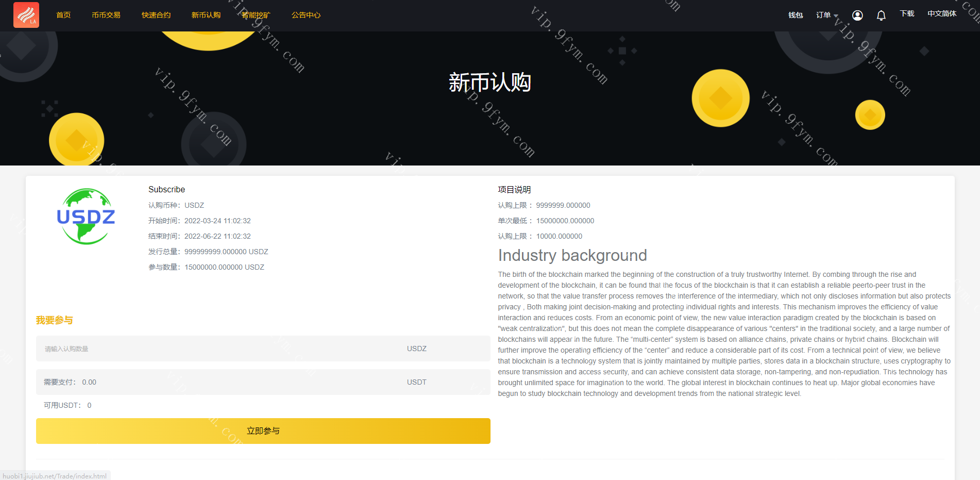
Task: Go to the 首页 home menu item
Action: (x=63, y=15)
